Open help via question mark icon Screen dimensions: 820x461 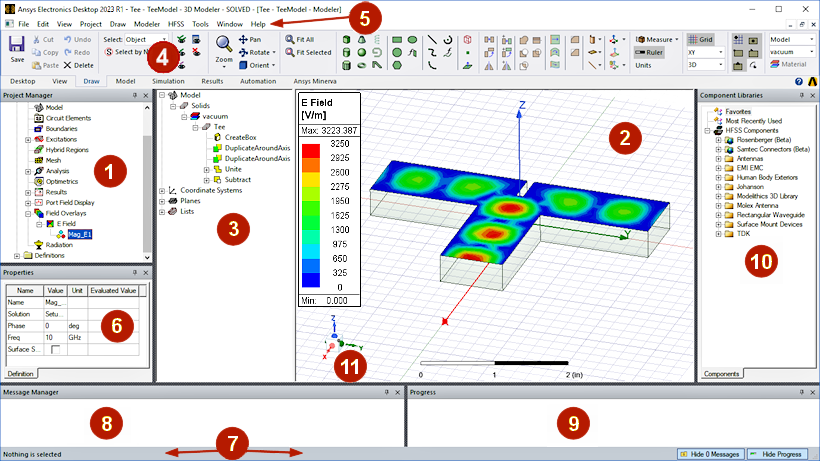click(799, 82)
